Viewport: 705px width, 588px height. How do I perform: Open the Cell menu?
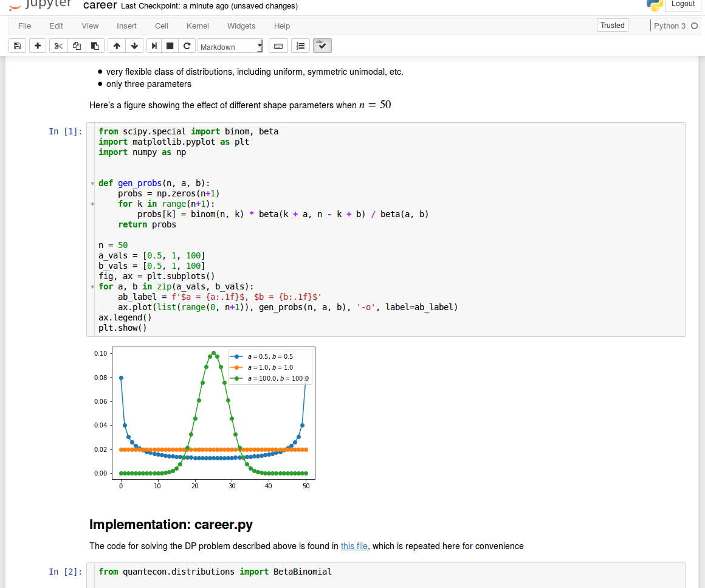(162, 26)
